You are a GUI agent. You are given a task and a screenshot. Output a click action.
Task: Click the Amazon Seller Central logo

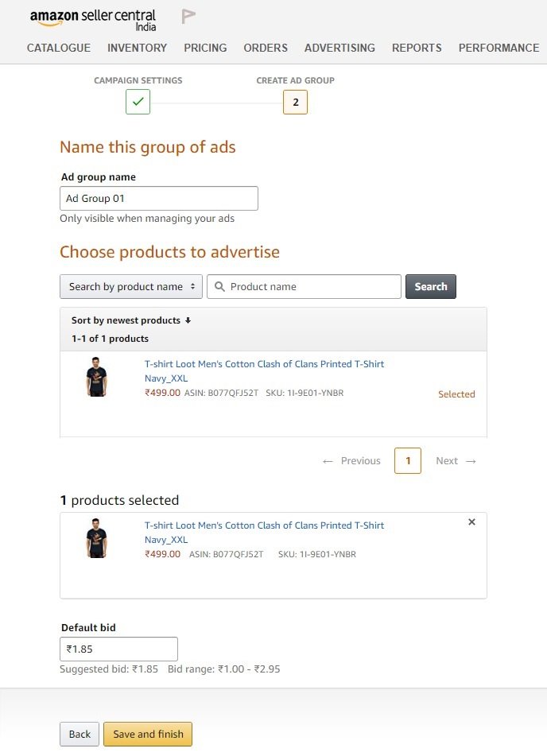click(93, 20)
